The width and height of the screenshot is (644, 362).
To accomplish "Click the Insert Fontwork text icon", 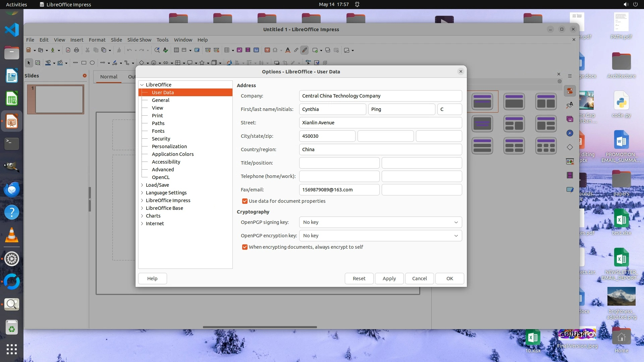I will (287, 50).
